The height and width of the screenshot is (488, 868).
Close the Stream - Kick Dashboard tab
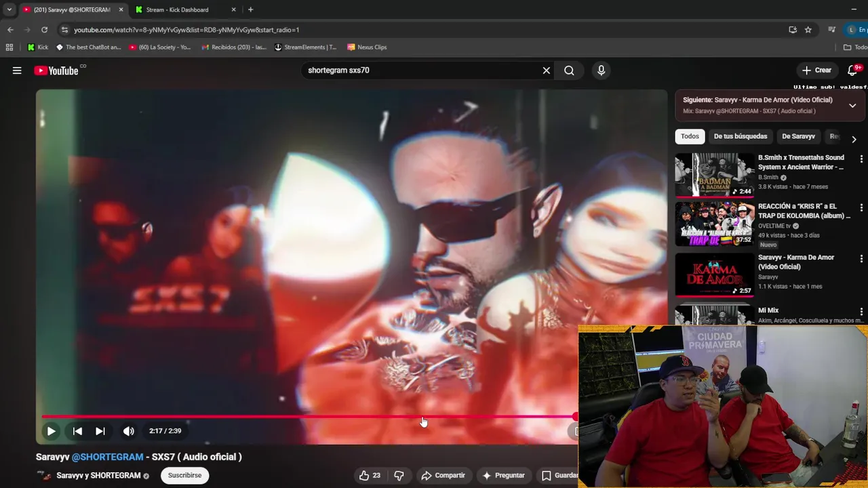coord(234,9)
